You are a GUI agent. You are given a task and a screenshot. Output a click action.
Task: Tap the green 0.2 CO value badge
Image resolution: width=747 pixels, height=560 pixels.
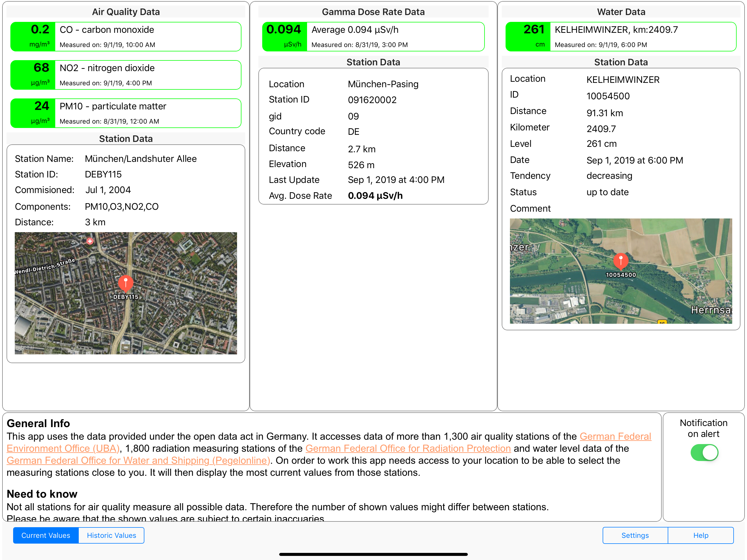click(33, 37)
